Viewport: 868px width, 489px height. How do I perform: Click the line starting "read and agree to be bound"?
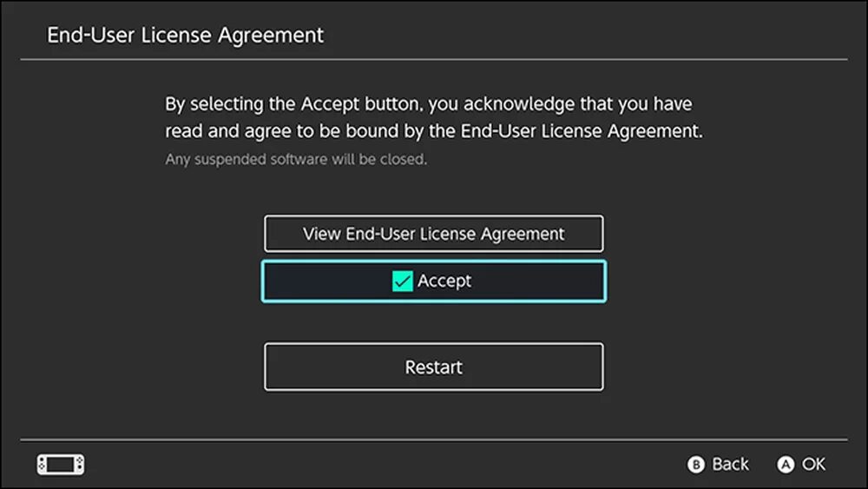click(433, 132)
